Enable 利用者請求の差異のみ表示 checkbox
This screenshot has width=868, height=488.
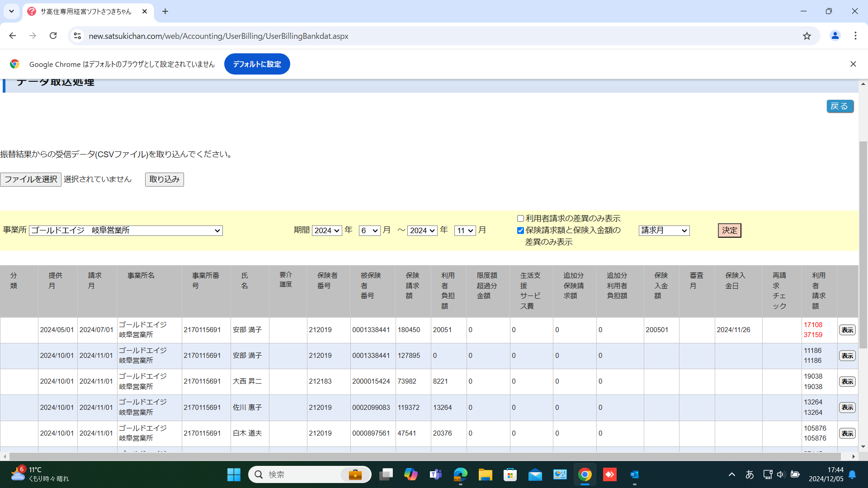520,219
